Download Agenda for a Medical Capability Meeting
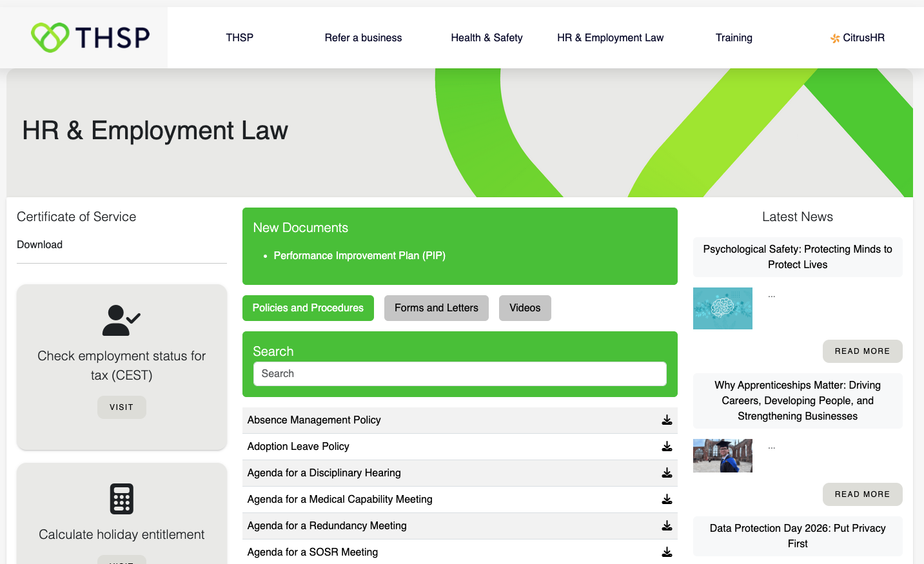Screen dimensions: 924x564 coord(667,500)
